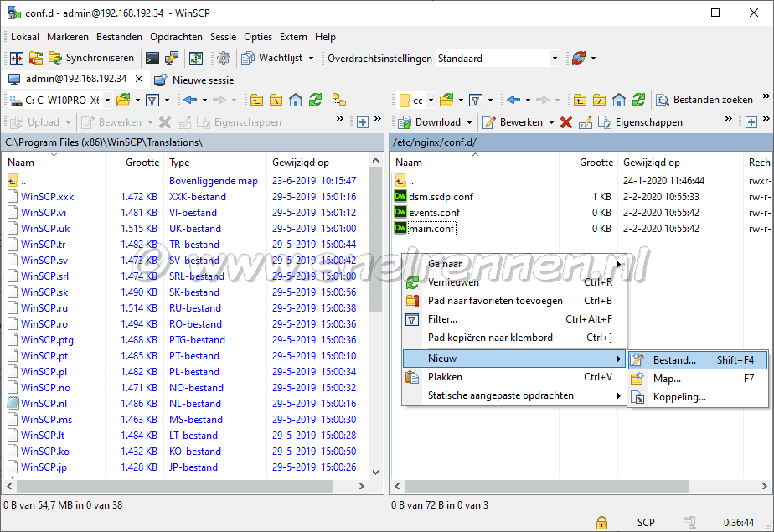The width and height of the screenshot is (774, 532).
Task: Open the Wachtlijst queue button
Action: click(272, 59)
